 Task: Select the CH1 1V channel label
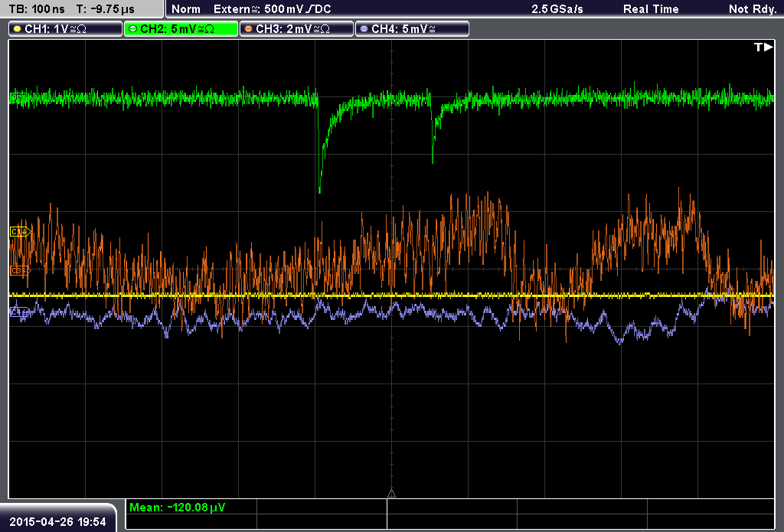pos(66,29)
